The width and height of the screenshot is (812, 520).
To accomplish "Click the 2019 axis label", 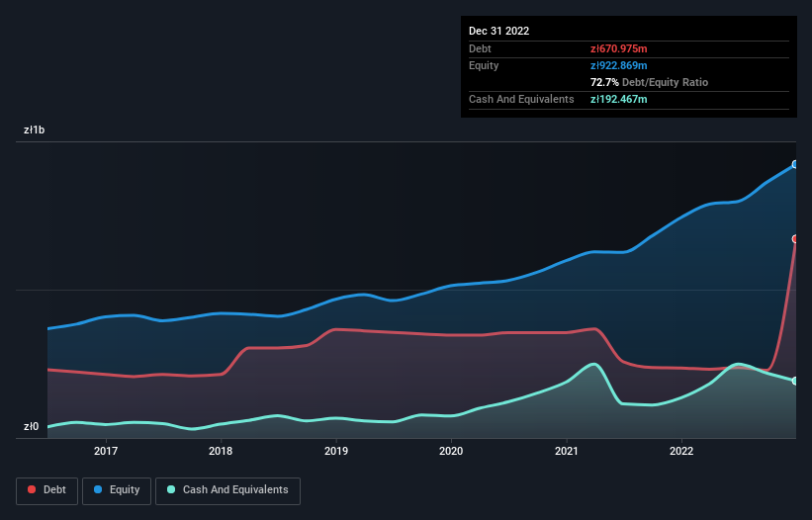I will 336,451.
